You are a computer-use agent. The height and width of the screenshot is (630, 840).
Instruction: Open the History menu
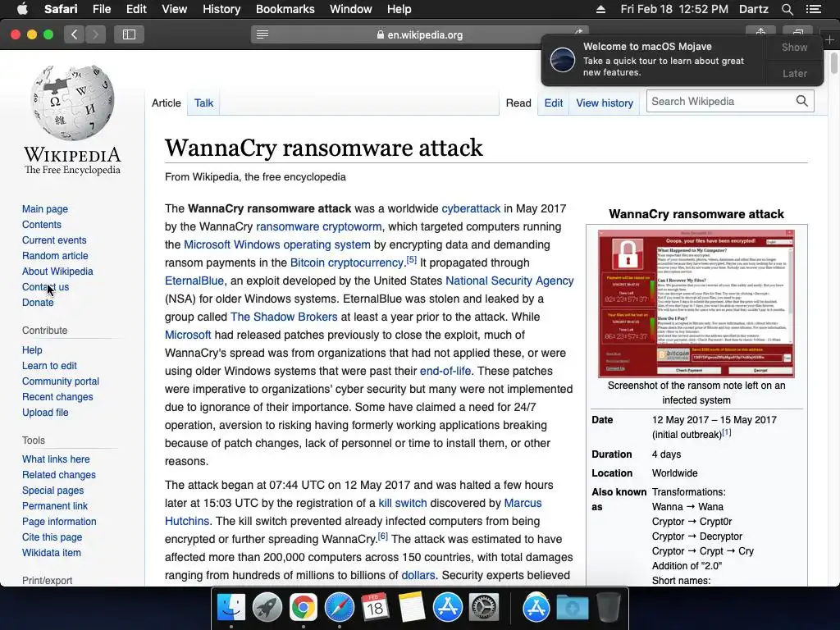point(221,9)
